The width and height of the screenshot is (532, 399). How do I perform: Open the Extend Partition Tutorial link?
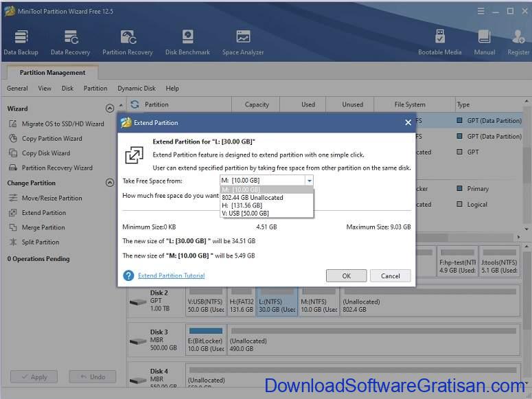click(x=171, y=275)
